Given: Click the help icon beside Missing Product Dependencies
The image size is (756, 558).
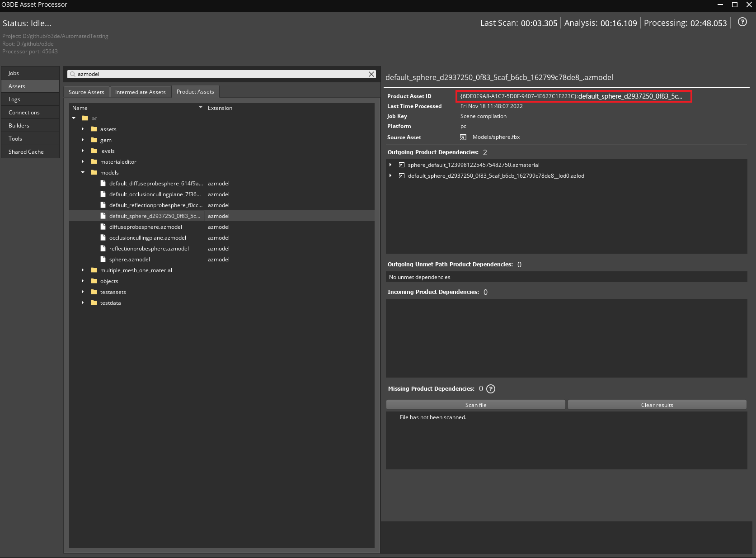Looking at the screenshot, I should [491, 389].
